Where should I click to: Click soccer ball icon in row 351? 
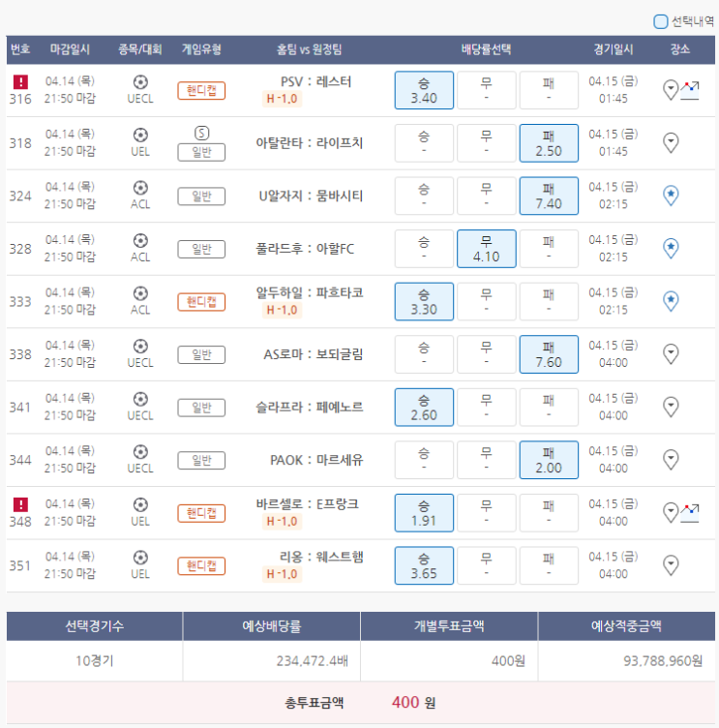140,558
